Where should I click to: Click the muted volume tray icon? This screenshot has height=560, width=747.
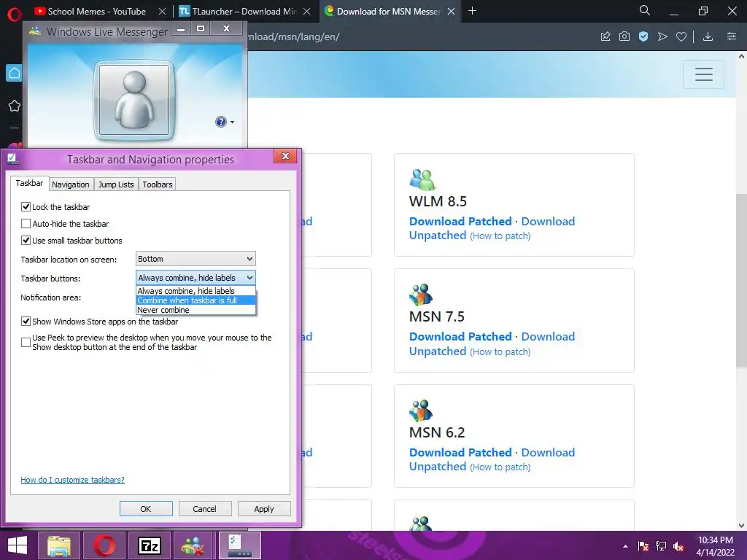point(678,546)
